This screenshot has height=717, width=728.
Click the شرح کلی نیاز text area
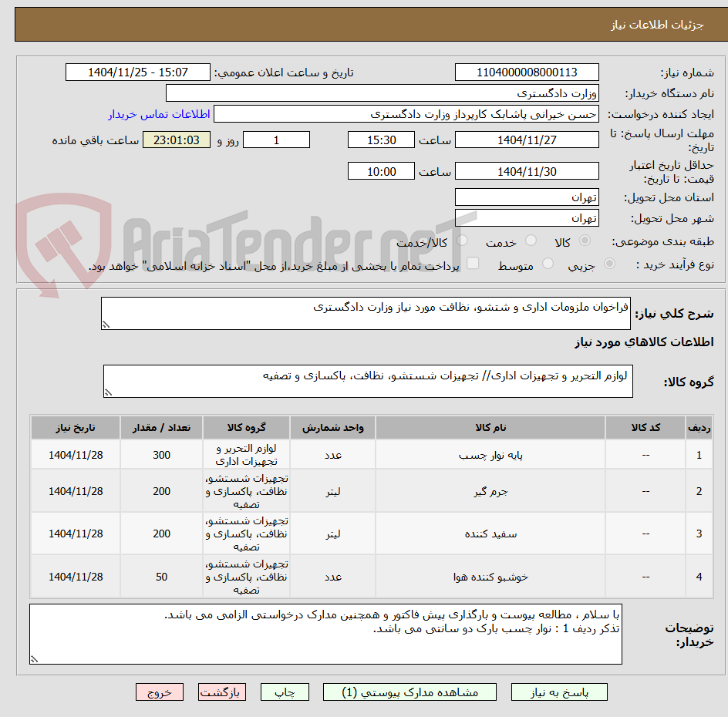tap(366, 314)
